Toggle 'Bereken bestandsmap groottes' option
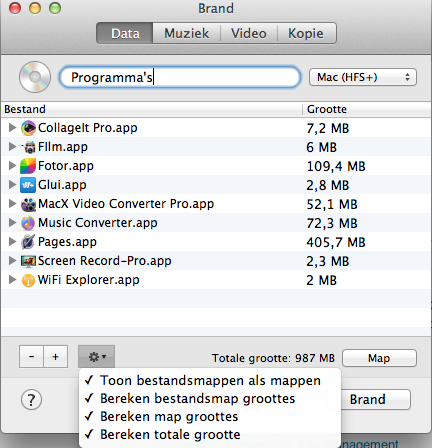 (210, 398)
